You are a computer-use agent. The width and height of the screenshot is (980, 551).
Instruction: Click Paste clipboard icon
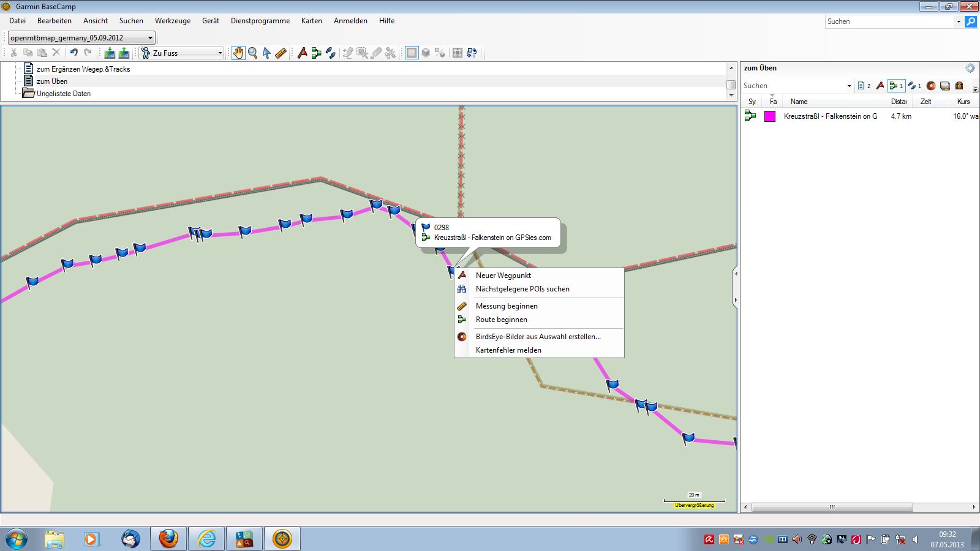(x=42, y=53)
